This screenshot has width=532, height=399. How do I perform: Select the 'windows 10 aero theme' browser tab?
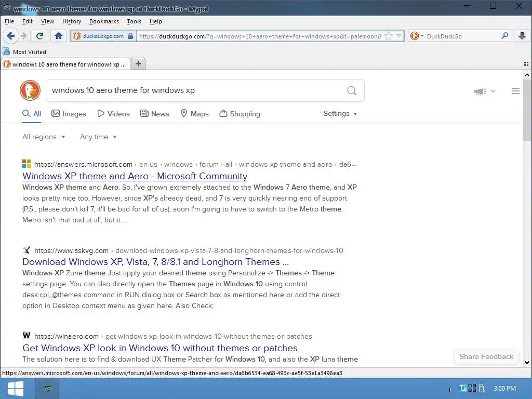click(65, 64)
